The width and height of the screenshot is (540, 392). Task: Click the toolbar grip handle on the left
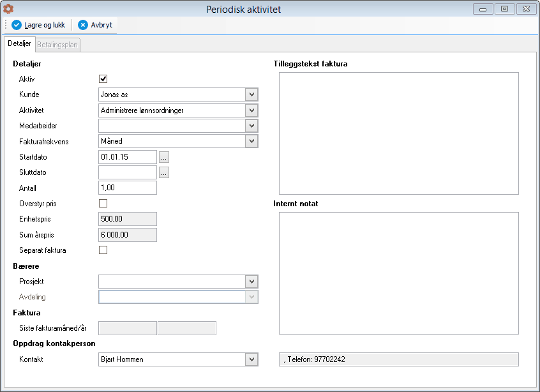coord(6,25)
